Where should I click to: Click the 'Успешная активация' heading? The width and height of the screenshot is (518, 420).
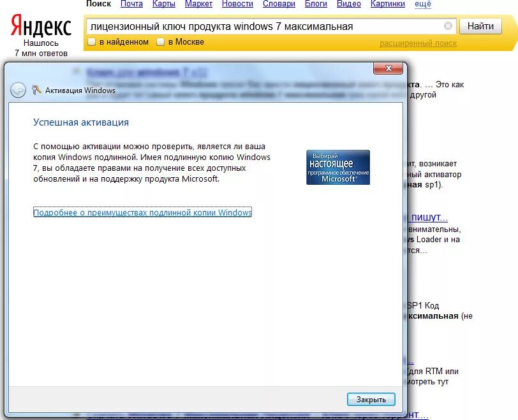pos(81,122)
